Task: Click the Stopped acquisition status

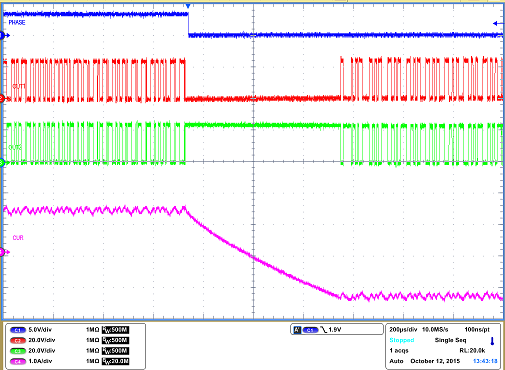Action: click(402, 340)
